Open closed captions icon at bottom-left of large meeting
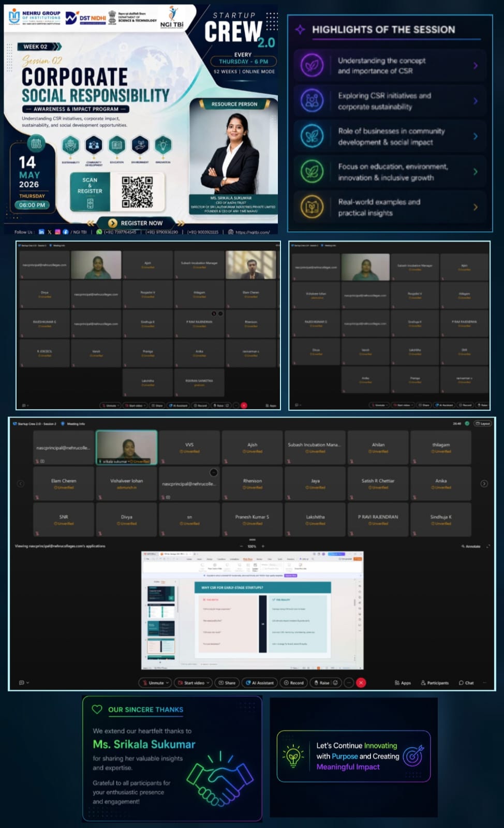The width and height of the screenshot is (504, 828). tap(21, 683)
